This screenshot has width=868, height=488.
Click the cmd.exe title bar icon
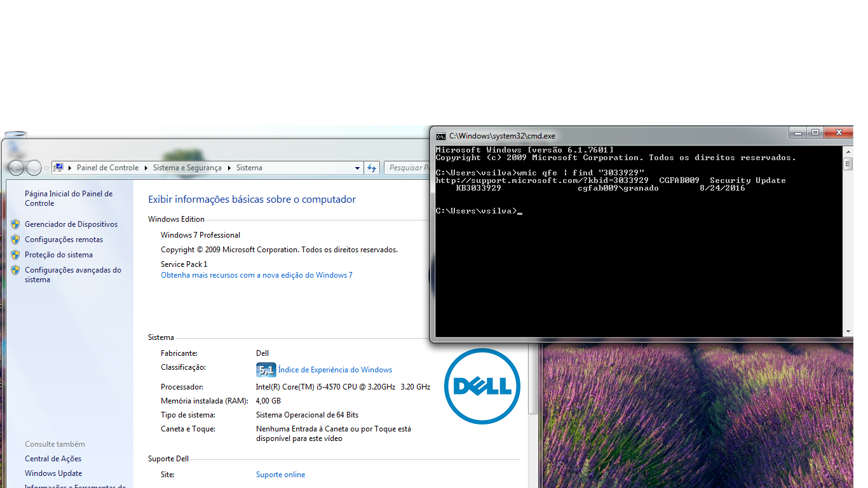click(x=440, y=136)
